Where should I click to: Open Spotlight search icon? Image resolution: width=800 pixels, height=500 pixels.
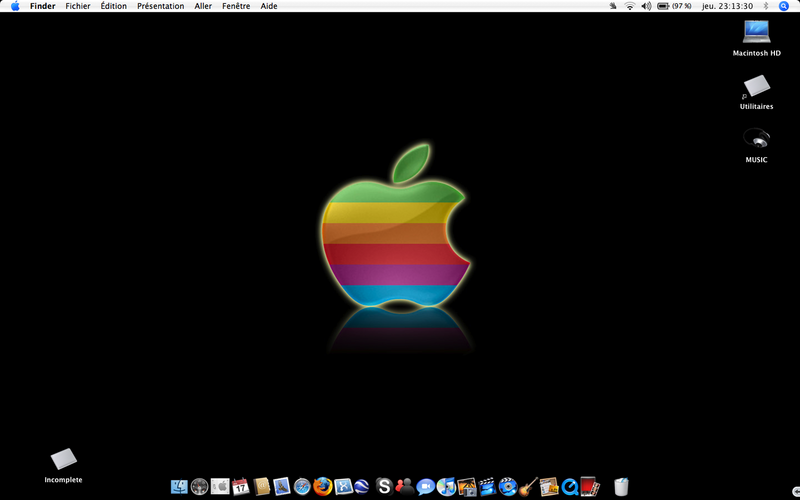click(784, 6)
